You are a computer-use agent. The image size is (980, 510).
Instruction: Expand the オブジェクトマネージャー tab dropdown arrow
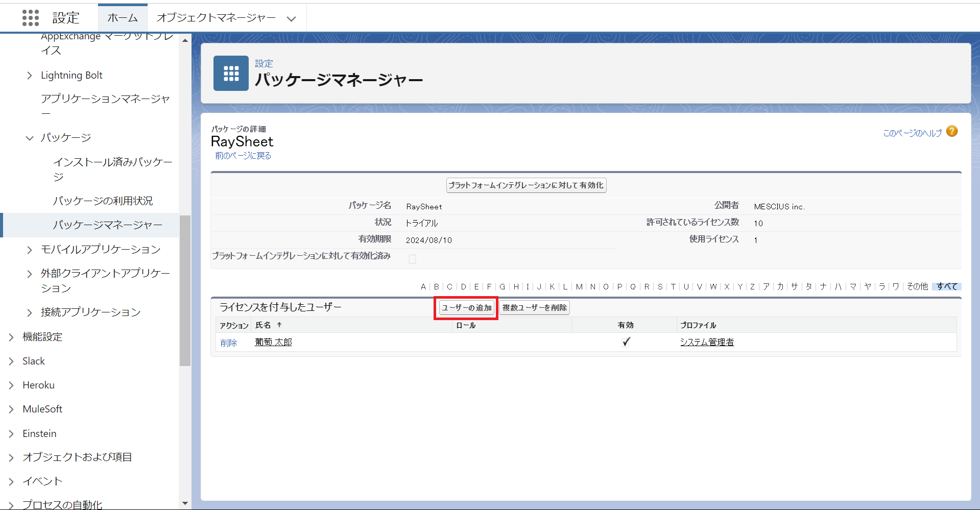[291, 19]
